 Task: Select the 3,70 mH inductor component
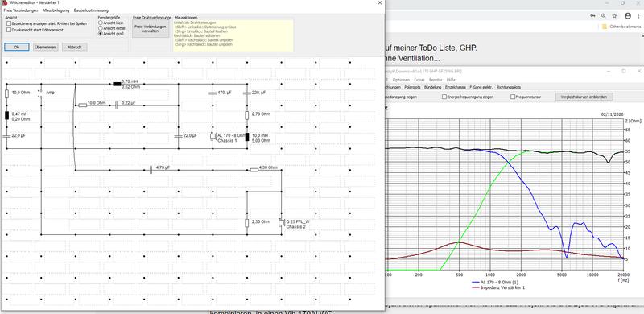[117, 84]
